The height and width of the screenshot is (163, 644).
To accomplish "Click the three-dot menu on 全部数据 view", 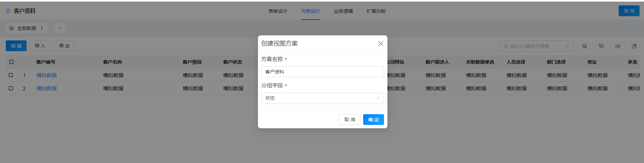I will (x=42, y=28).
